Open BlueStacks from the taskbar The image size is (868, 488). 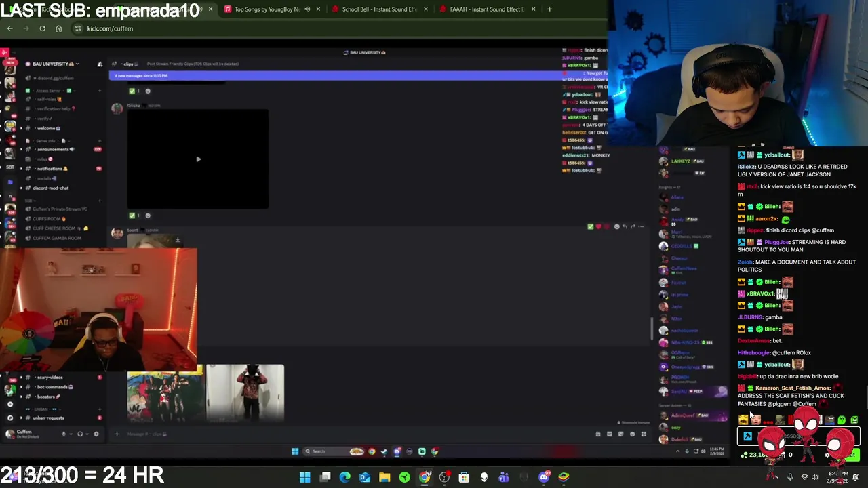(x=564, y=477)
